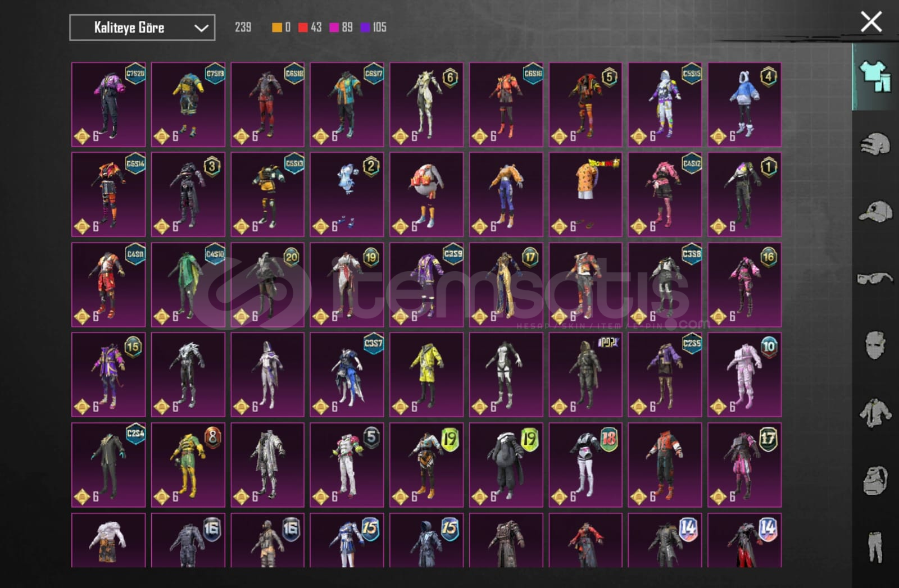This screenshot has height=588, width=899.
Task: Select the yellow-green outfit with badge 8
Action: (x=188, y=465)
